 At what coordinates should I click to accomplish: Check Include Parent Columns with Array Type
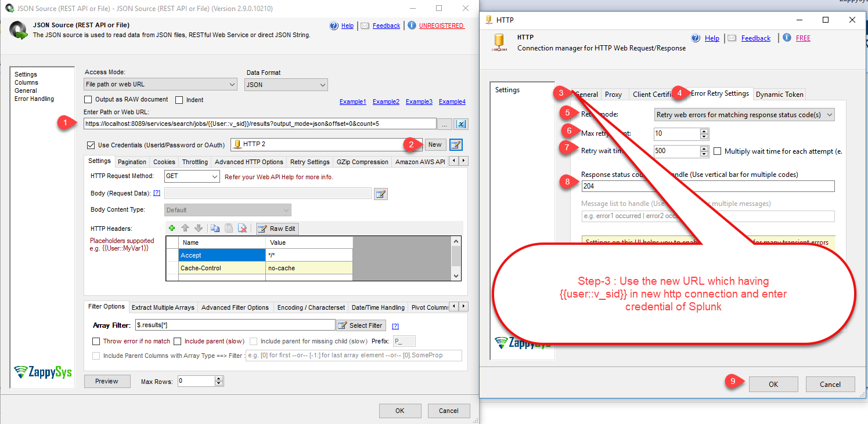[x=96, y=356]
